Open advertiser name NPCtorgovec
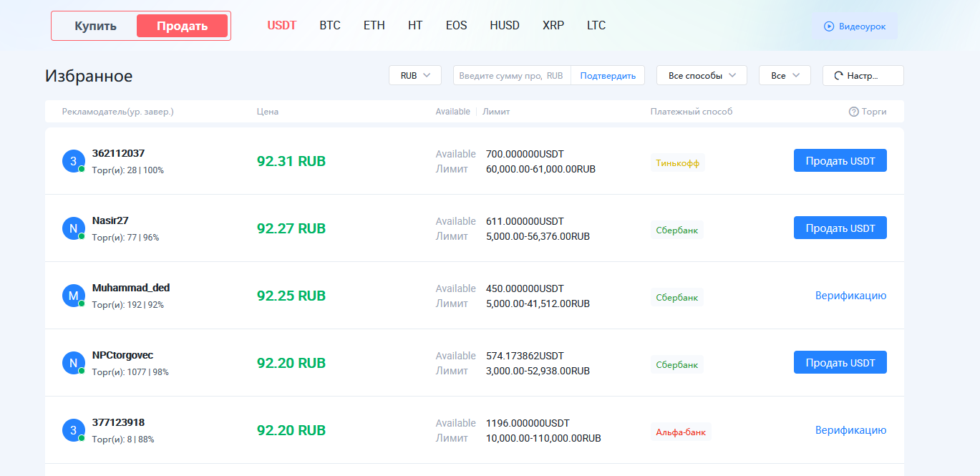Image resolution: width=980 pixels, height=476 pixels. [x=123, y=355]
